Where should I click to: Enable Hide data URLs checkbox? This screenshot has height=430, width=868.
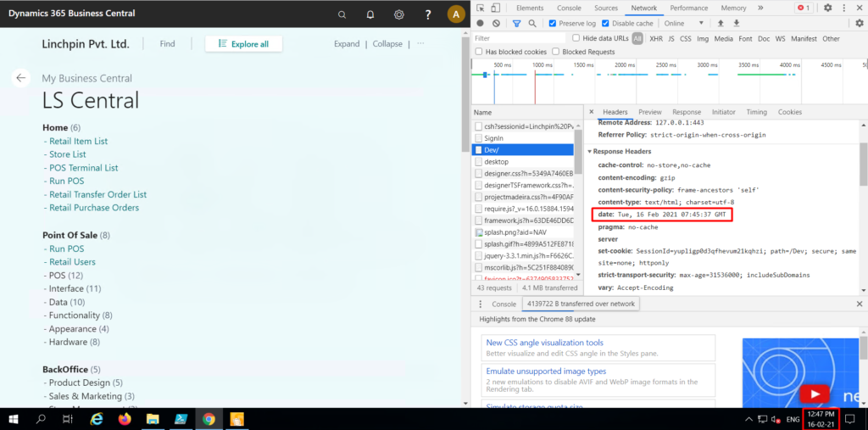(576, 38)
